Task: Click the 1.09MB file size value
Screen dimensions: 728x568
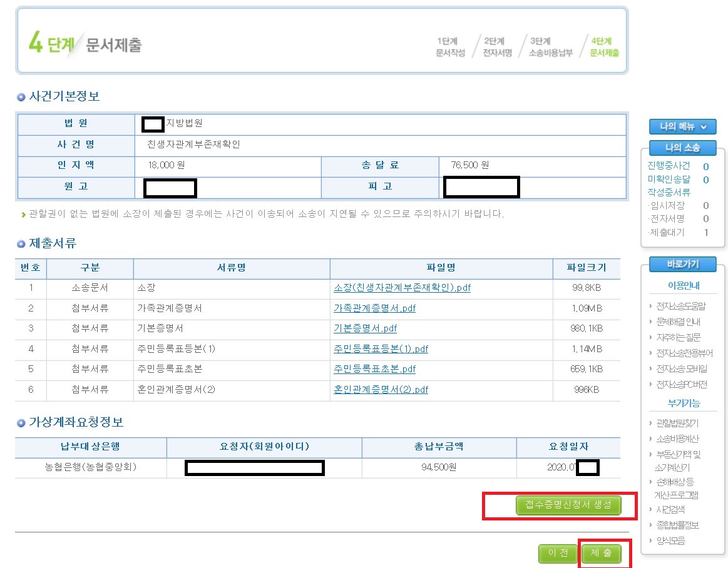Action: tap(587, 308)
